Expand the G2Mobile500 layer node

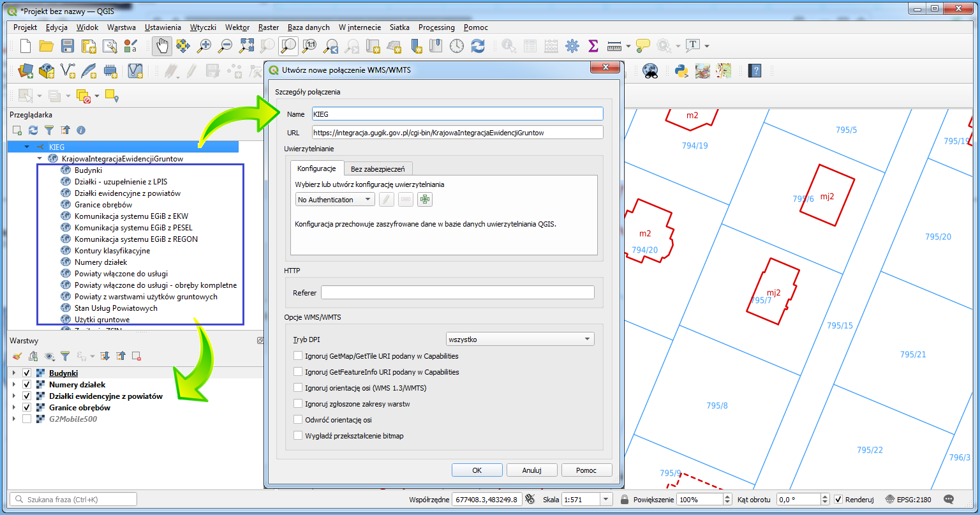[x=14, y=419]
